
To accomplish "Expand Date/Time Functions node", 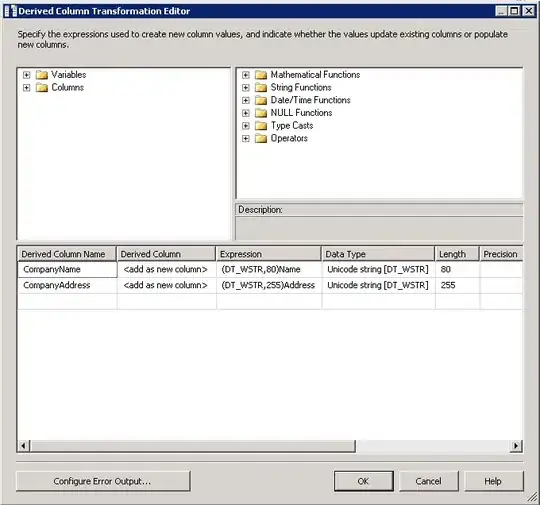I will 246,100.
